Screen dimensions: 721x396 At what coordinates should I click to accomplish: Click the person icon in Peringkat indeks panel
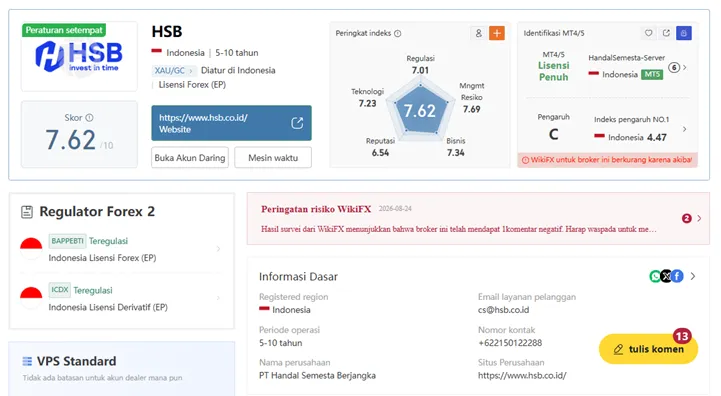479,33
